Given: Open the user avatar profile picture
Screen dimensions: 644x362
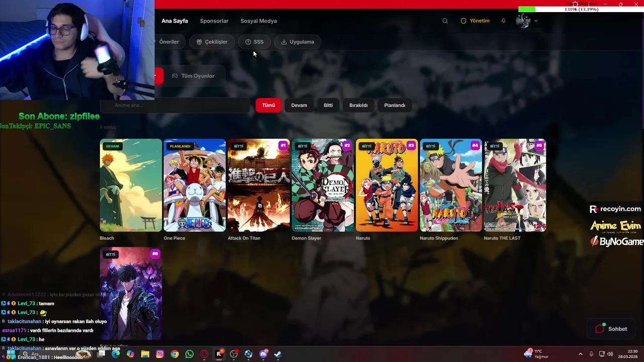Looking at the screenshot, I should point(523,21).
